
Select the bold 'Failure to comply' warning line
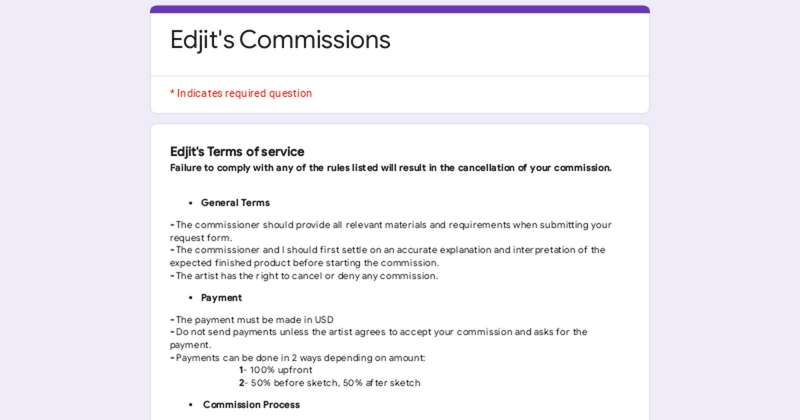click(391, 168)
